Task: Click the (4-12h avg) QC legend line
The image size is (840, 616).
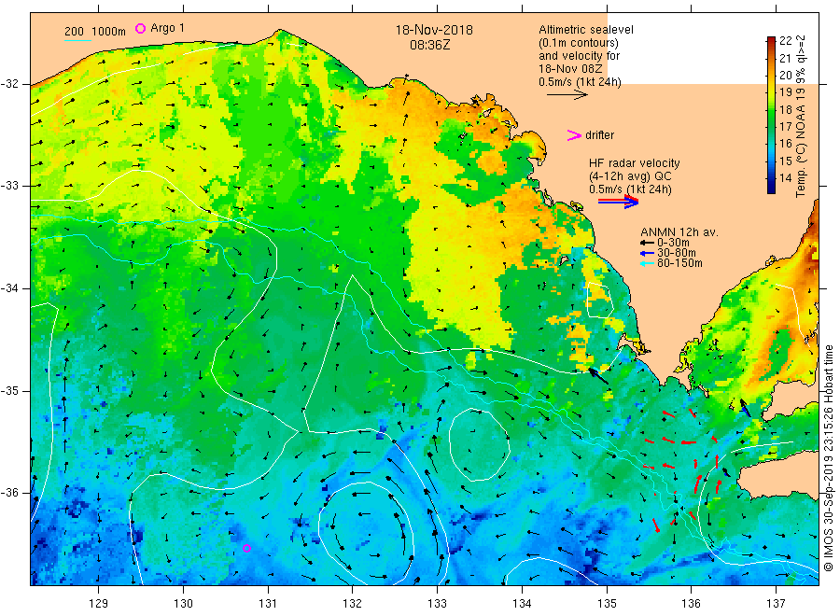Action: pos(630,176)
